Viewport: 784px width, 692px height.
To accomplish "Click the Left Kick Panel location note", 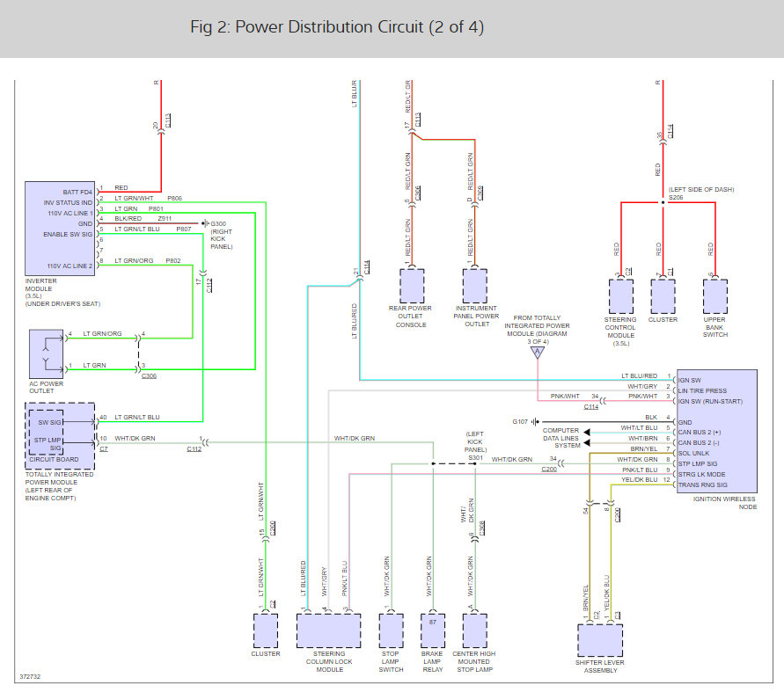I will [475, 441].
